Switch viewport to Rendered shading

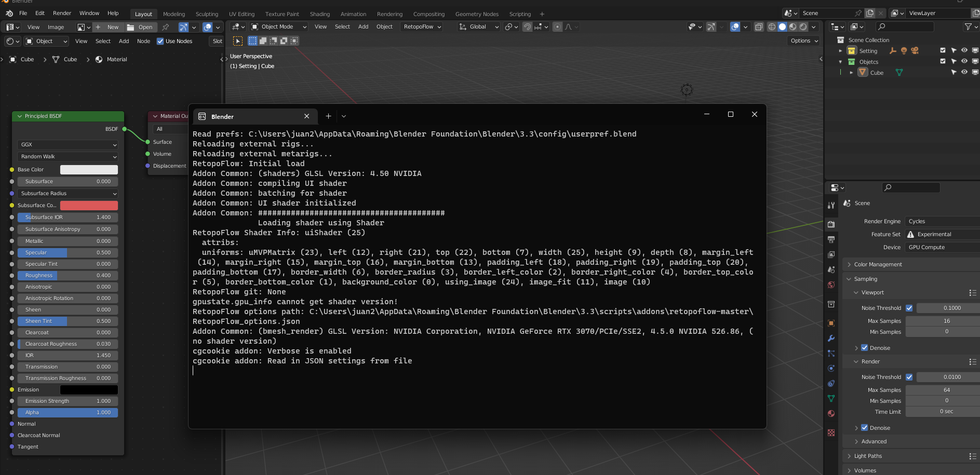[803, 27]
